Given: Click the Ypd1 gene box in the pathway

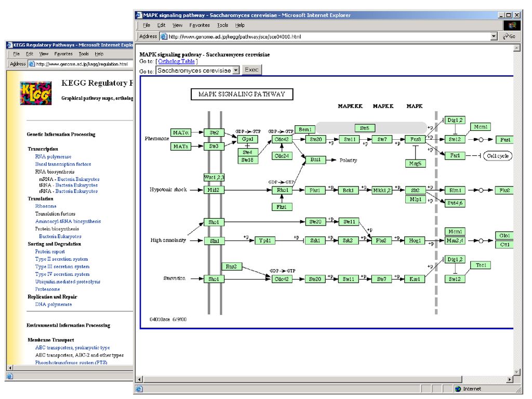Looking at the screenshot, I should tap(264, 241).
